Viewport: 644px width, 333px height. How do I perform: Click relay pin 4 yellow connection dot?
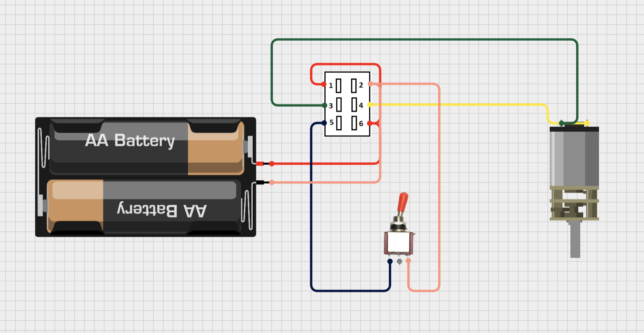tap(370, 105)
